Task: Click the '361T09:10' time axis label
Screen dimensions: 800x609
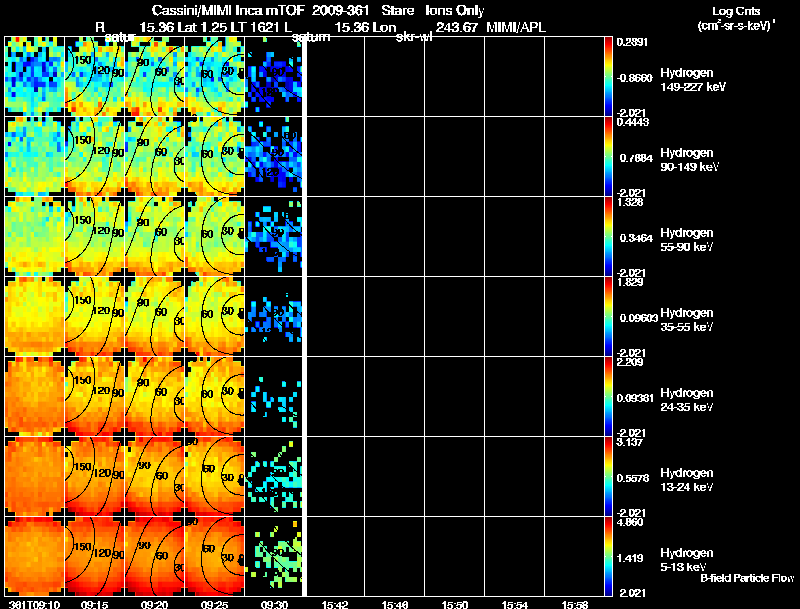Action: [34, 605]
